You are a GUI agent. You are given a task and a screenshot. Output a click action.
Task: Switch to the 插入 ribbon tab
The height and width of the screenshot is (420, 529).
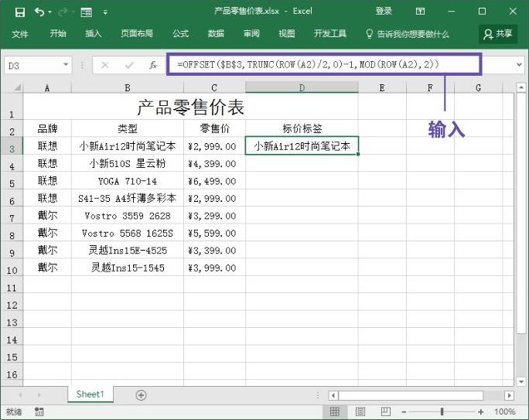(93, 33)
